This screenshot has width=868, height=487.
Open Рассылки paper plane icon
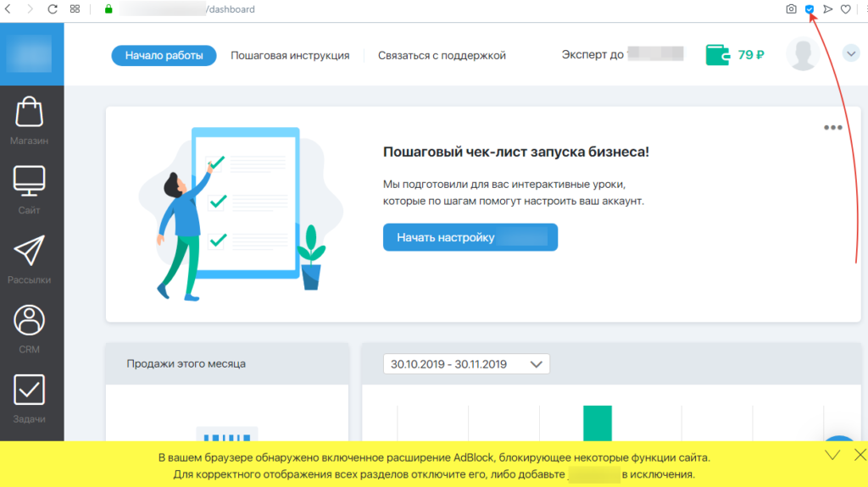tap(29, 252)
